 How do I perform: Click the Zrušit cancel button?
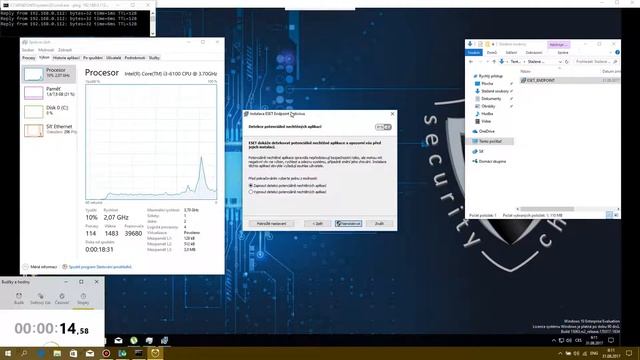tap(379, 224)
